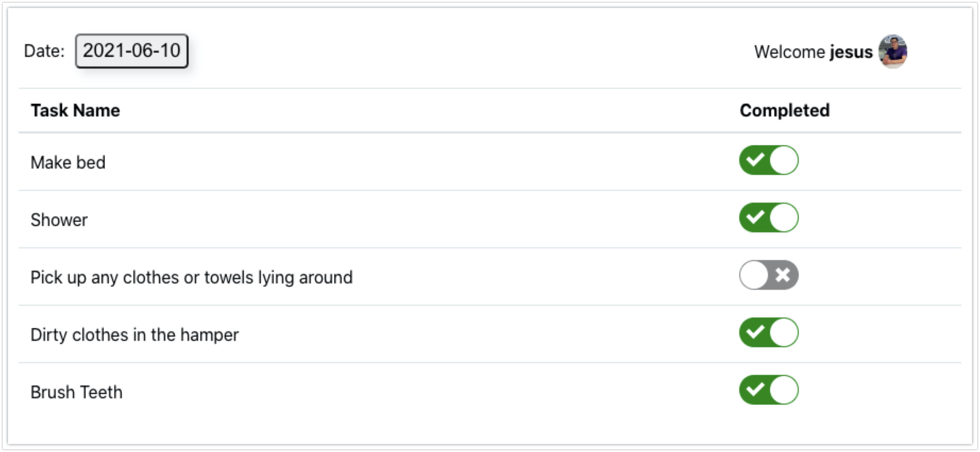
Task: Select the Dirty clothes in the hamper text
Action: [134, 335]
